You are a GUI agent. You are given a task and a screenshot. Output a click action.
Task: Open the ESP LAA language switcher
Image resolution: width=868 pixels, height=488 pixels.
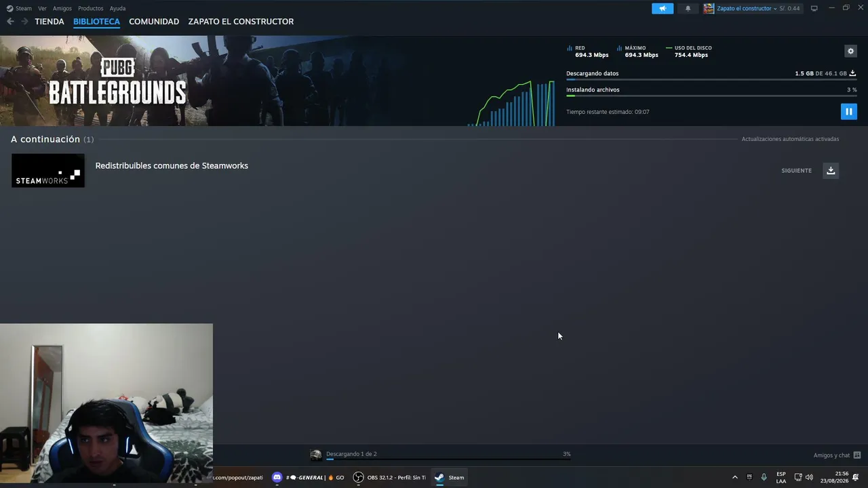(781, 477)
